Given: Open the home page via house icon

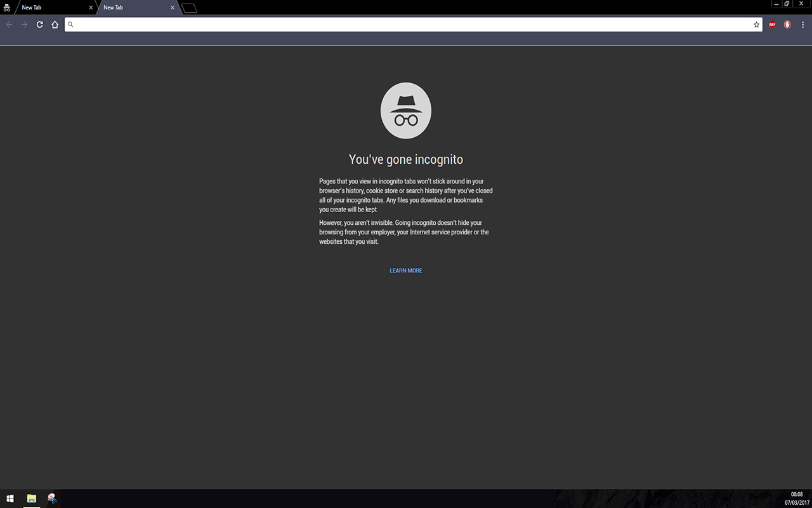Looking at the screenshot, I should (x=55, y=25).
